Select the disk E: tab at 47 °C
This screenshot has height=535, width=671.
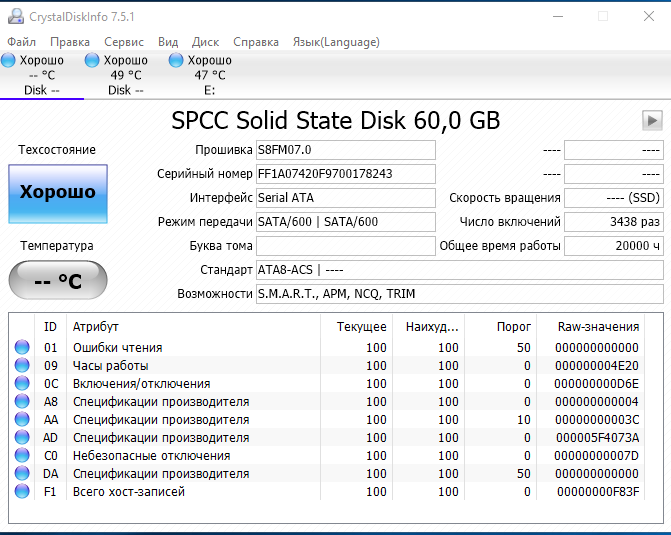tap(204, 75)
